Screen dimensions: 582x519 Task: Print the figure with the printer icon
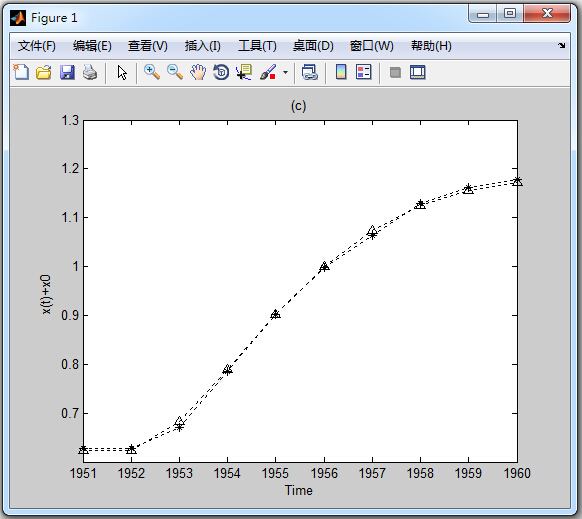coord(90,72)
